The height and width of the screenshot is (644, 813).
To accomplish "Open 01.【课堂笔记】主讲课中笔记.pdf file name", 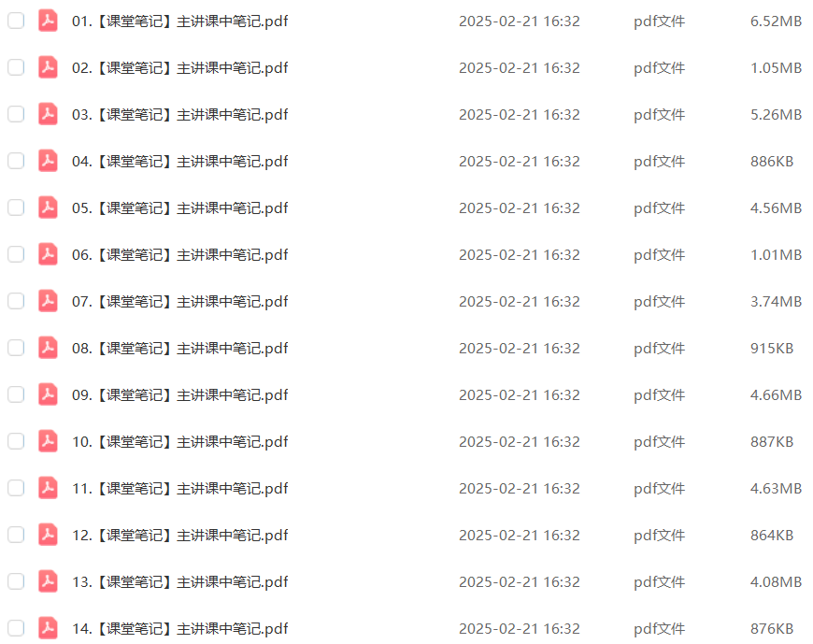I will pyautogui.click(x=180, y=21).
